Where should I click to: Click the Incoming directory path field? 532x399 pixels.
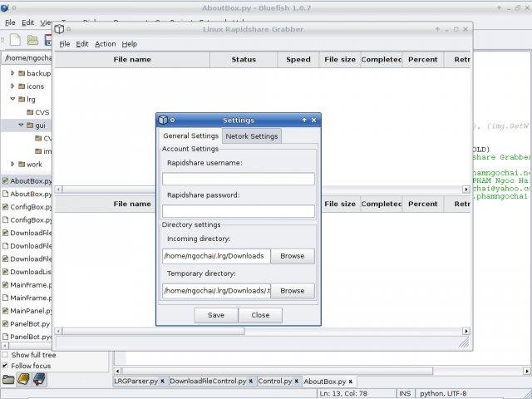tap(216, 256)
